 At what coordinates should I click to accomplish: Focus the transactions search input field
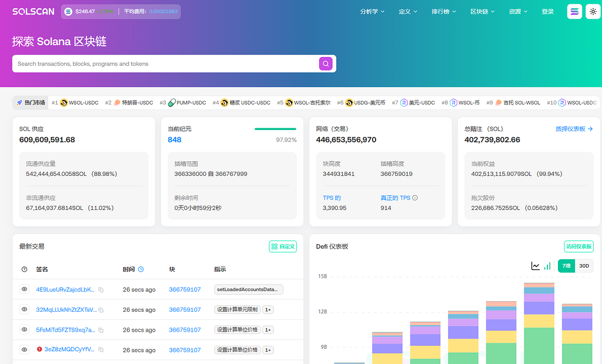click(165, 64)
